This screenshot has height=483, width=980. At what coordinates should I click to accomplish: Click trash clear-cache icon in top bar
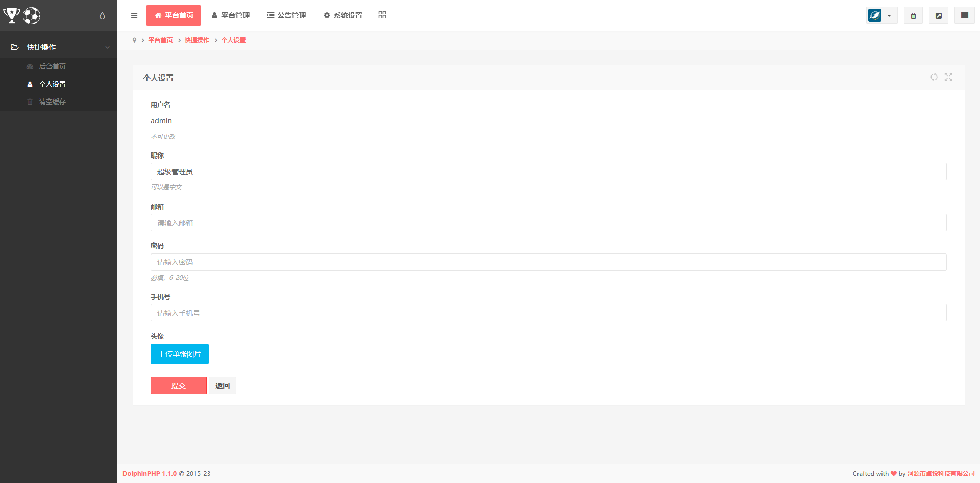point(913,16)
